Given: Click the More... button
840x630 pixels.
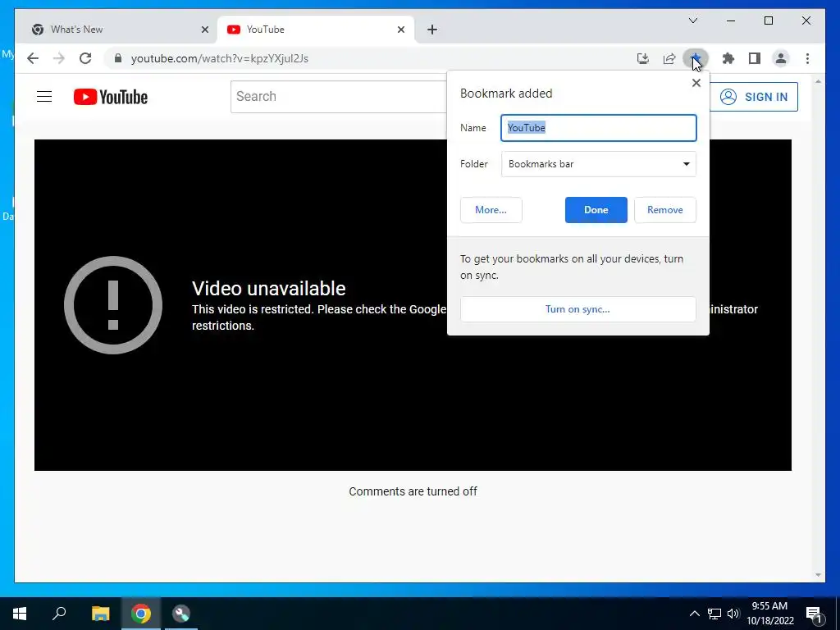Looking at the screenshot, I should (491, 210).
